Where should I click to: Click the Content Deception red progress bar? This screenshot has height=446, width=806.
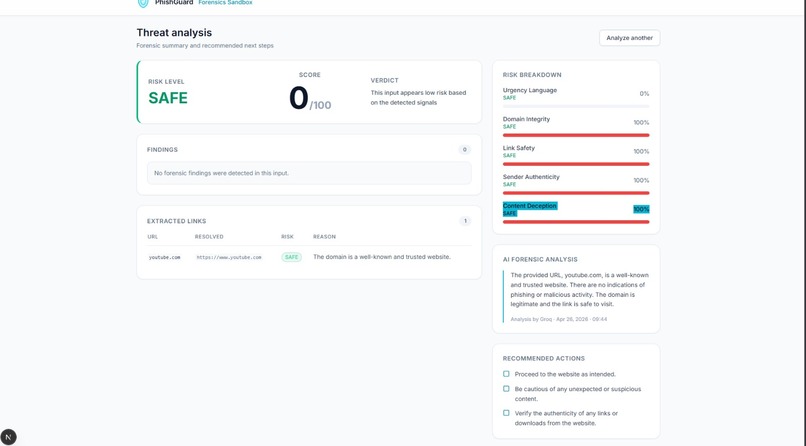(x=576, y=222)
